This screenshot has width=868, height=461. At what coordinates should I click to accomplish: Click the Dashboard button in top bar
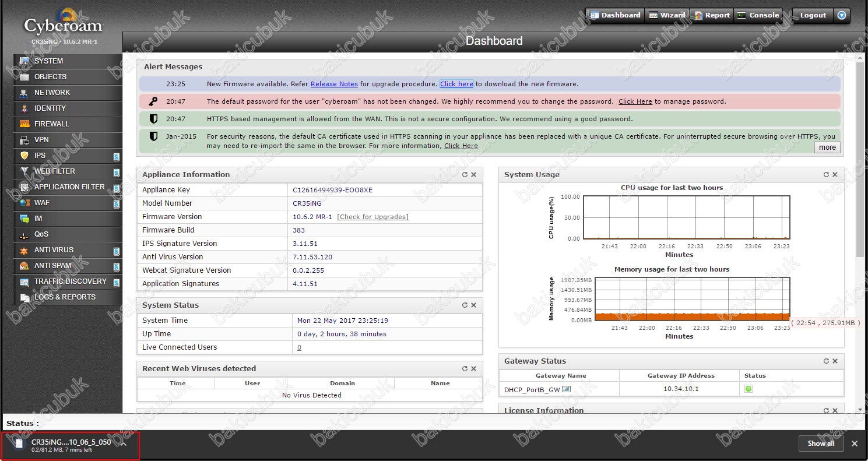tap(615, 15)
